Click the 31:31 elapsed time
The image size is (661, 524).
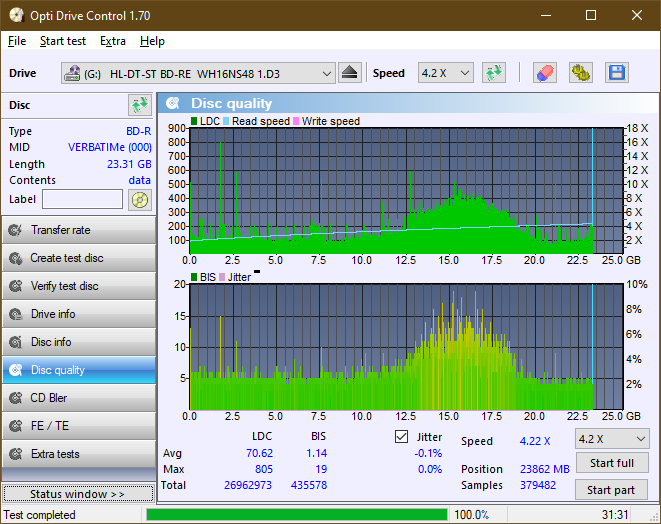click(615, 515)
